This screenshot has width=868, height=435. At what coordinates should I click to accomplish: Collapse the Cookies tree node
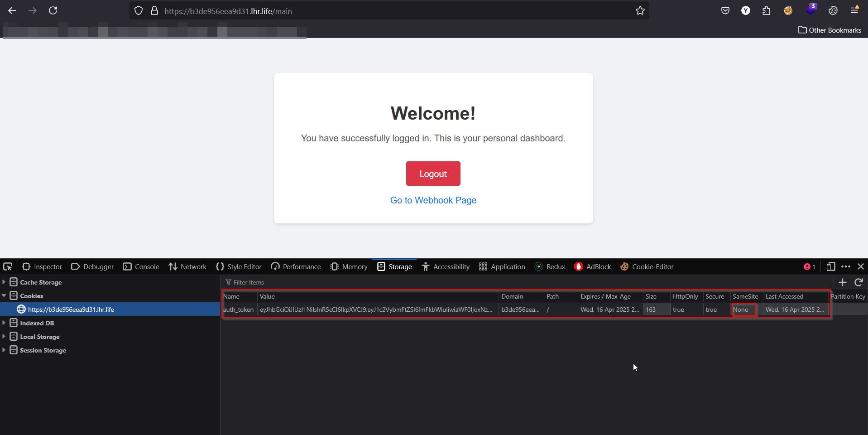coord(4,295)
